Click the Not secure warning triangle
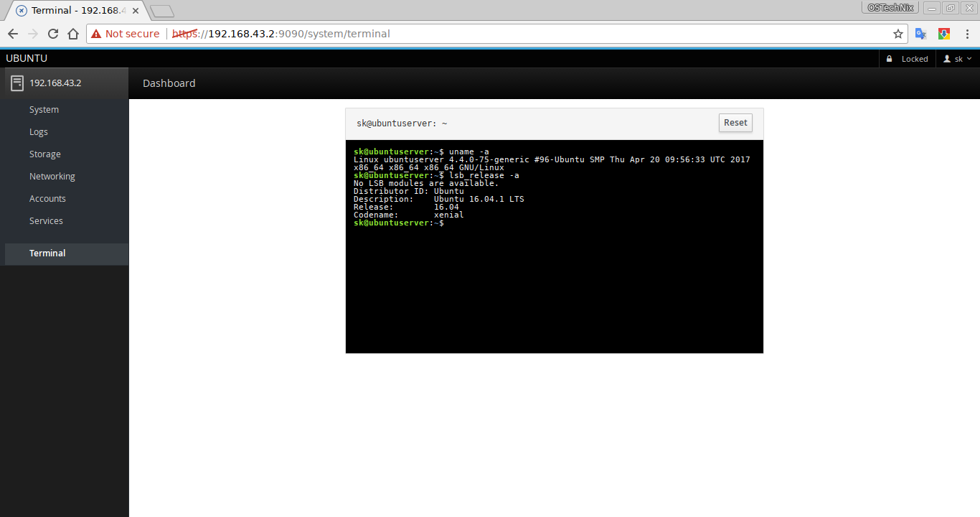980x517 pixels. pyautogui.click(x=95, y=33)
